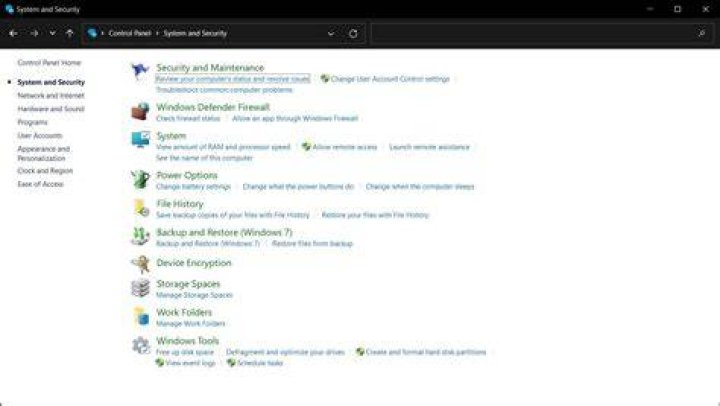Click the shield icon beside Schedule tasks
Viewport: 720px width, 406px height.
tap(231, 363)
